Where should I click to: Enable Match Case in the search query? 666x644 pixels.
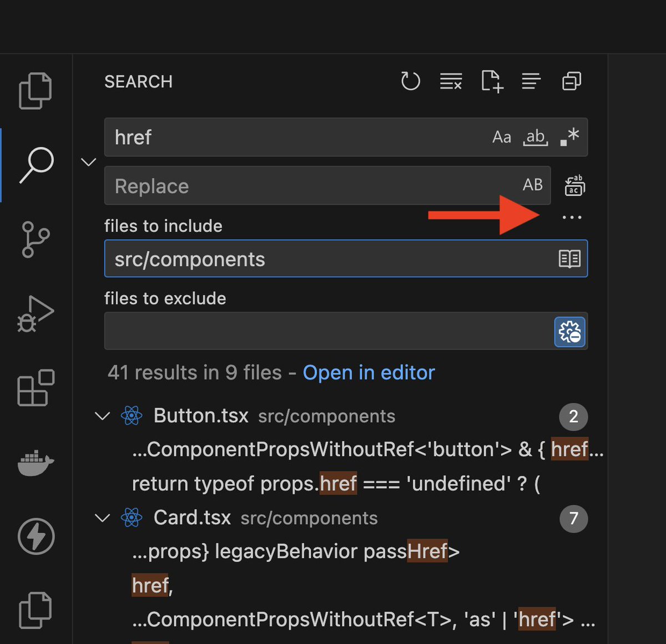tap(502, 137)
